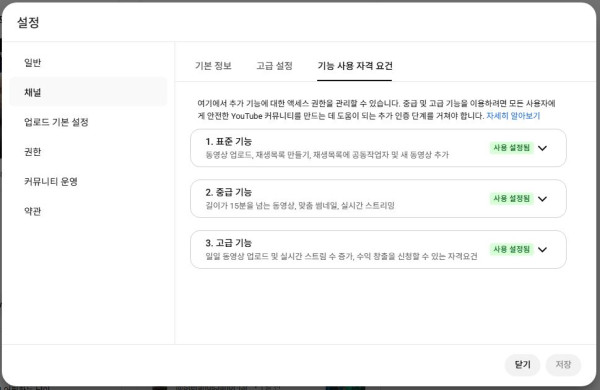The height and width of the screenshot is (390, 600).
Task: Click the 닫기 button
Action: click(522, 364)
